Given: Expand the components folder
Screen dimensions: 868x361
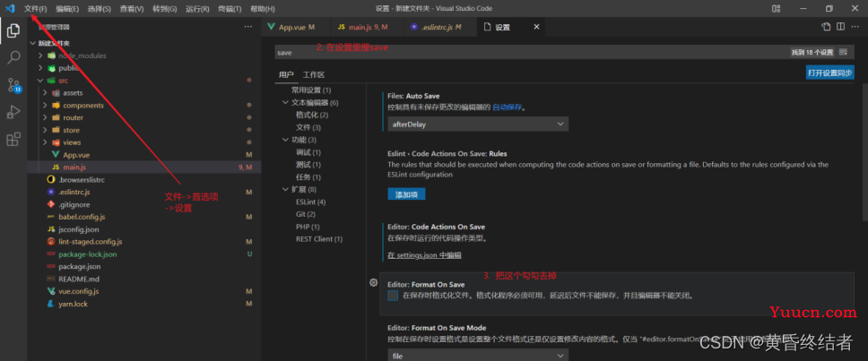Looking at the screenshot, I should click(45, 105).
